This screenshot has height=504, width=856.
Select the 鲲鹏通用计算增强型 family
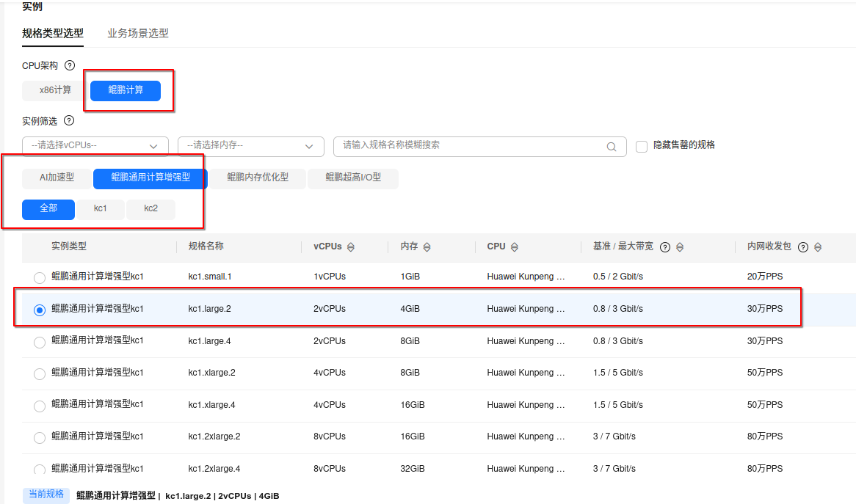tap(150, 178)
